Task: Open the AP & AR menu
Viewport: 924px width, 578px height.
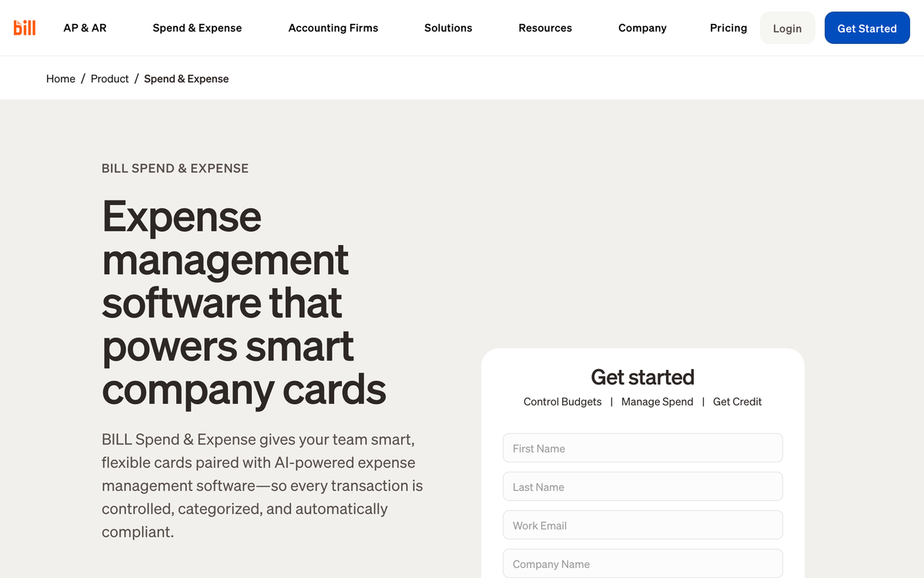Action: point(85,28)
